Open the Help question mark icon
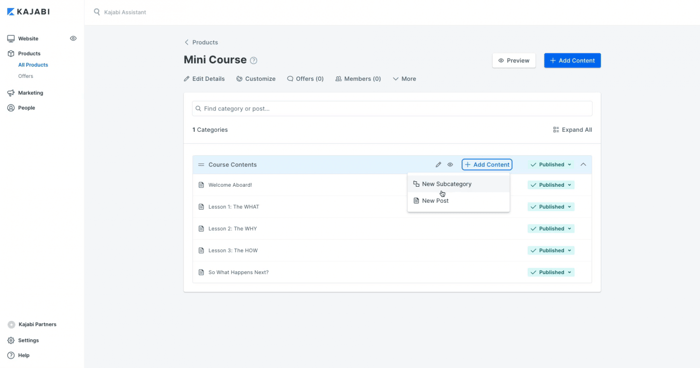The height and width of the screenshot is (368, 700). click(x=11, y=355)
